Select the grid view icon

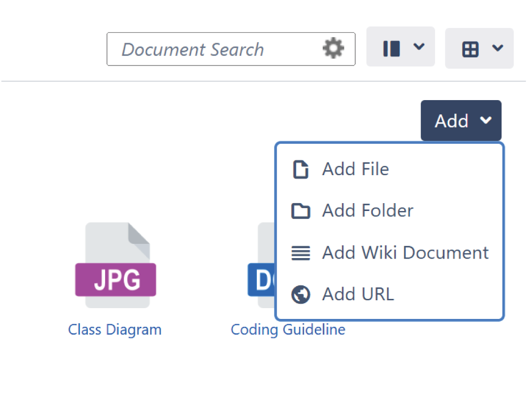point(471,48)
